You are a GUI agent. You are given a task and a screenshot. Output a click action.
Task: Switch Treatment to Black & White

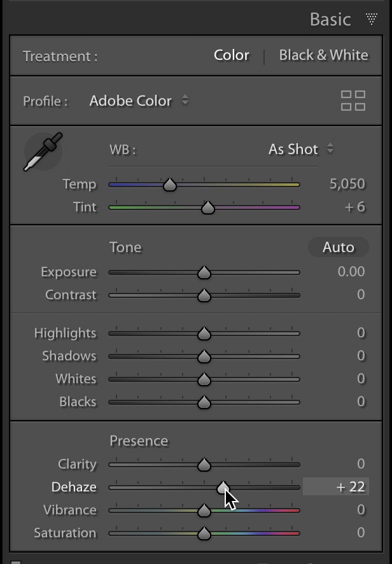point(323,55)
